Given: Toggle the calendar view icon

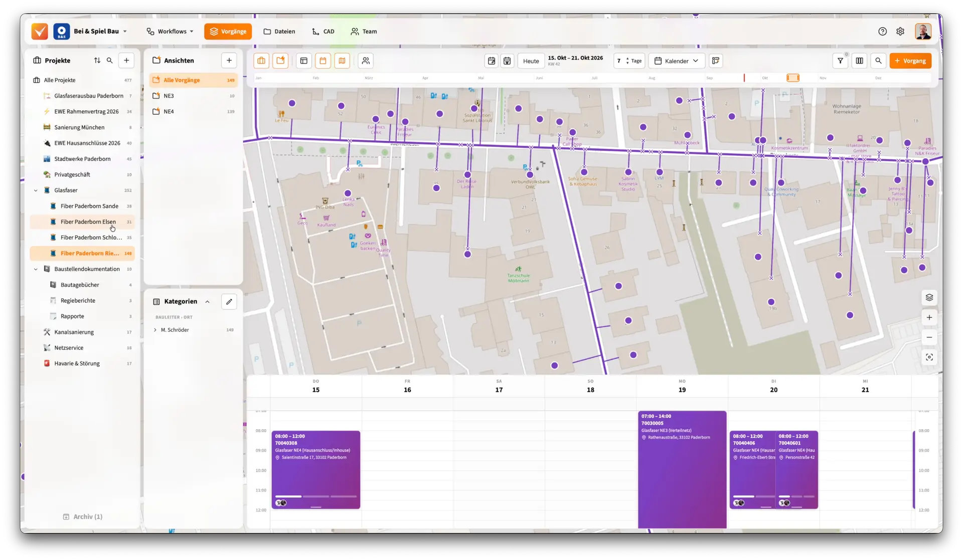Looking at the screenshot, I should pos(323,61).
